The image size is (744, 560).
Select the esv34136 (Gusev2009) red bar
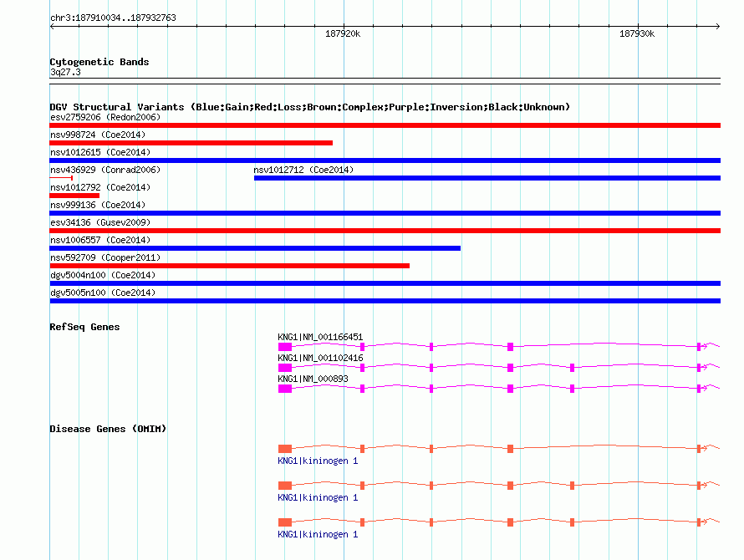coord(385,231)
